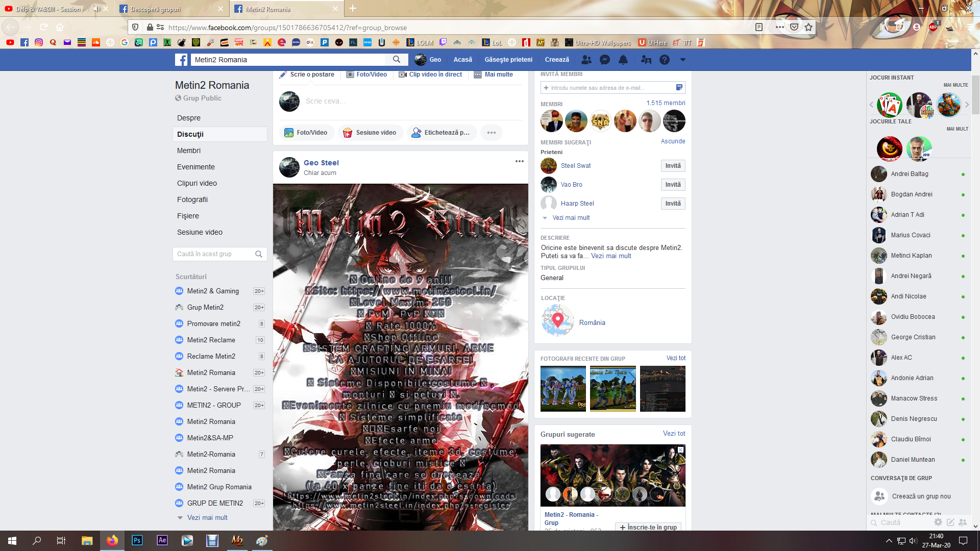The width and height of the screenshot is (980, 551).
Task: Click the search magnifier button in Facebook bar
Action: tap(397, 60)
